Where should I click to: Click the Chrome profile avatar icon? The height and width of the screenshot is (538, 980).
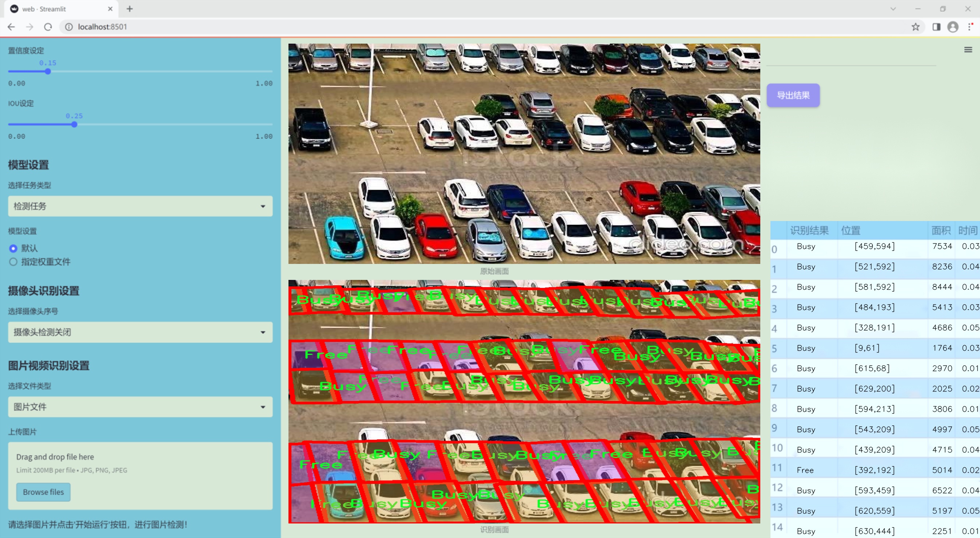[x=953, y=27]
